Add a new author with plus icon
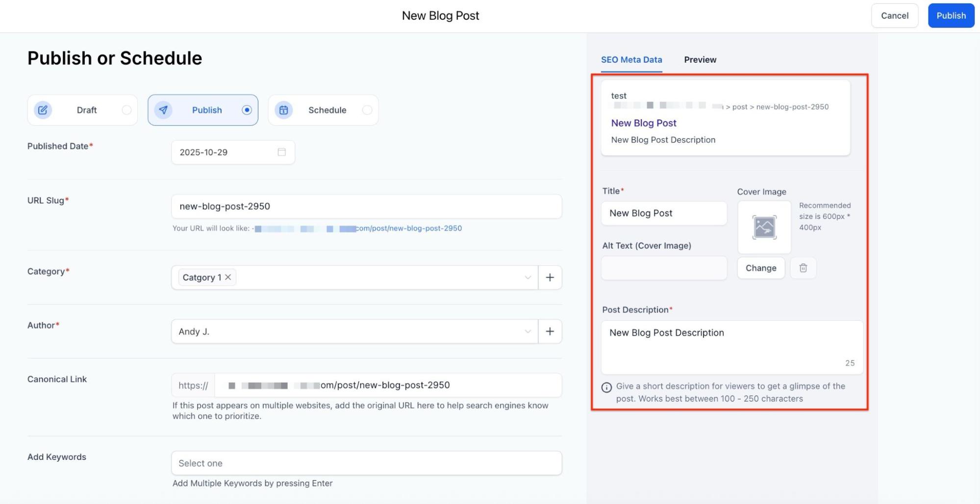The width and height of the screenshot is (980, 504). pyautogui.click(x=550, y=332)
